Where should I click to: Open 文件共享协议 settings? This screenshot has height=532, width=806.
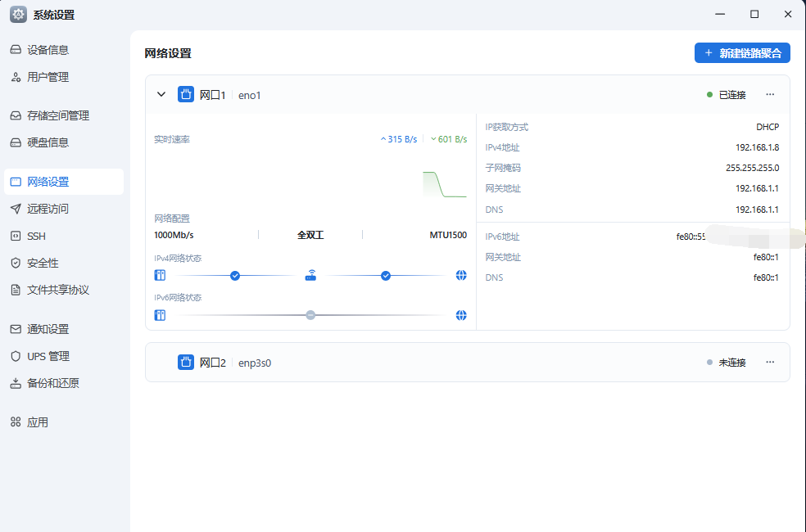64,290
